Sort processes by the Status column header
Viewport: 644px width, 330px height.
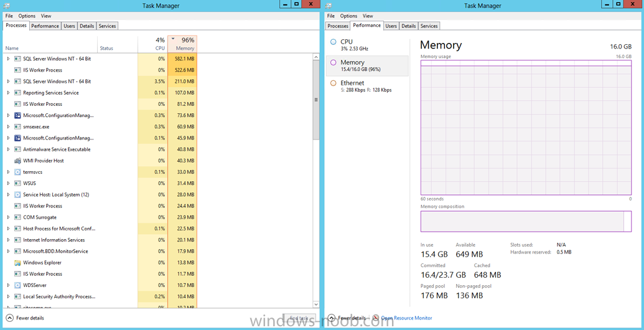118,44
